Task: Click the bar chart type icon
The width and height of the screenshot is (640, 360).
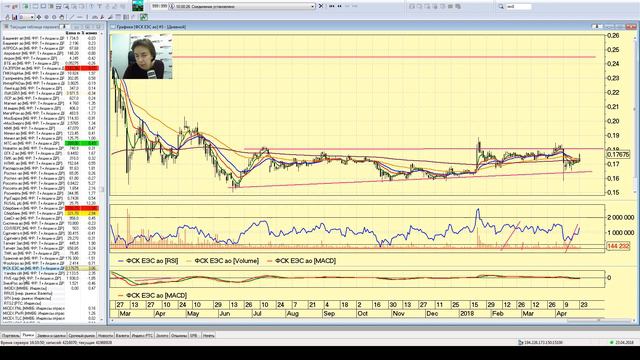Action: tap(14, 17)
